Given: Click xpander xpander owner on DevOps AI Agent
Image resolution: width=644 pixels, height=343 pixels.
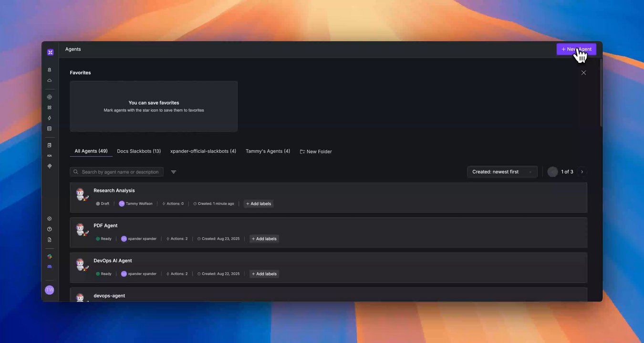Looking at the screenshot, I should [138, 274].
